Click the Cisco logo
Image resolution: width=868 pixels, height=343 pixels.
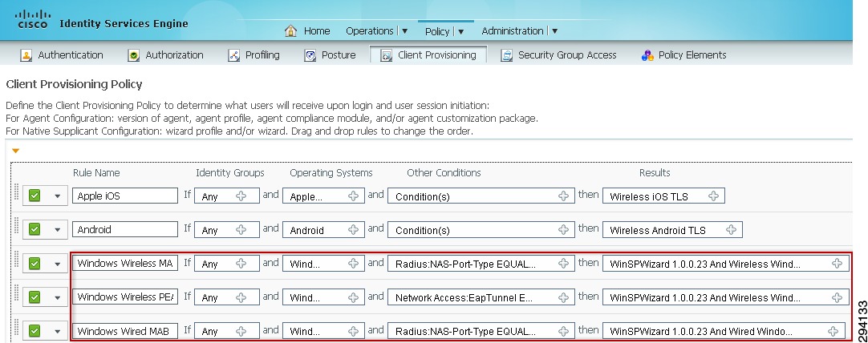[x=33, y=19]
